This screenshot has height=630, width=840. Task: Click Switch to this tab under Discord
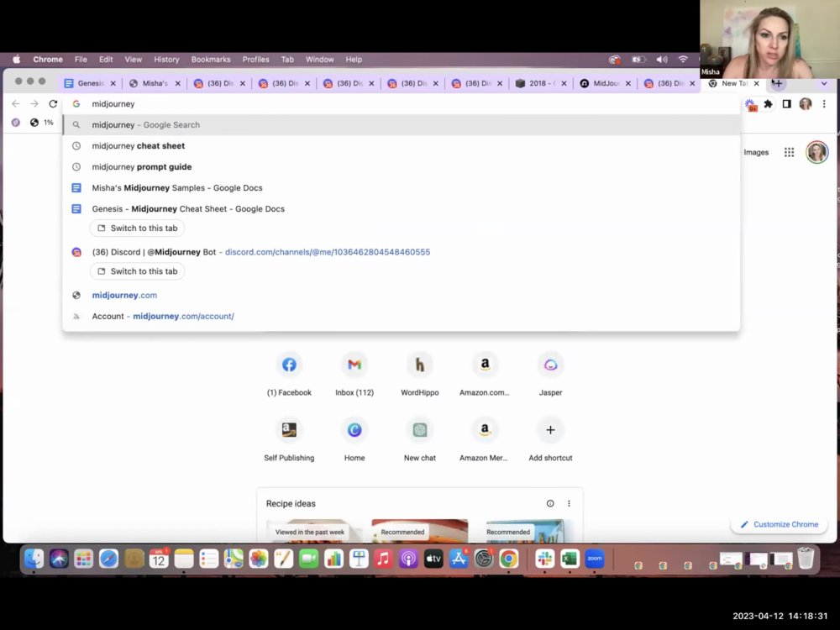point(138,271)
